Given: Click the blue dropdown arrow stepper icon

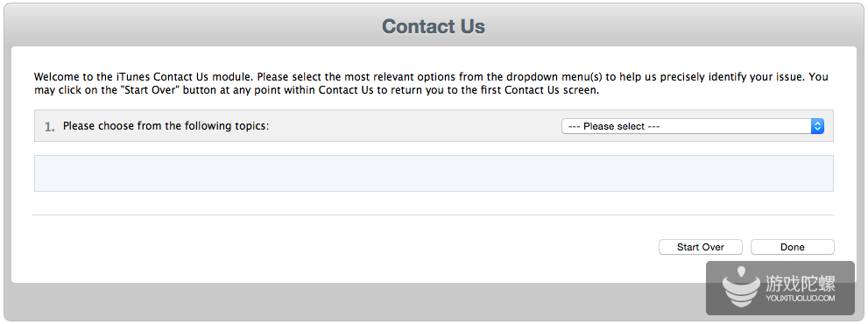Looking at the screenshot, I should click(x=817, y=126).
